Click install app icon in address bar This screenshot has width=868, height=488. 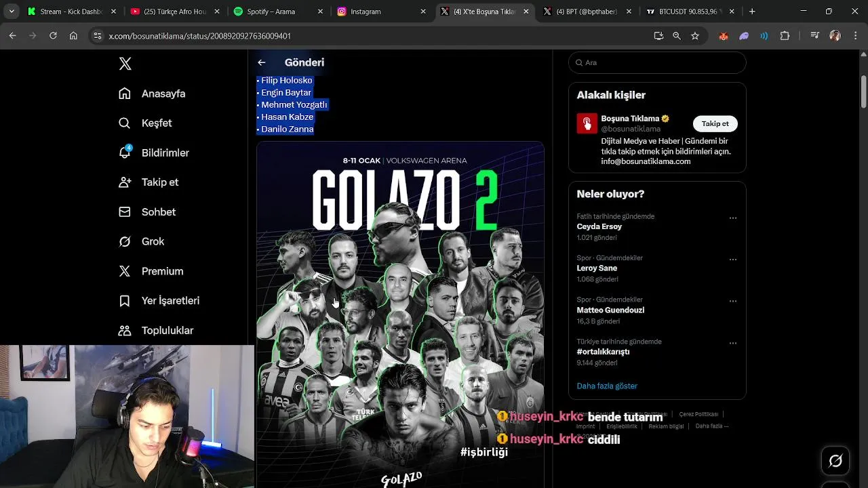coord(658,36)
